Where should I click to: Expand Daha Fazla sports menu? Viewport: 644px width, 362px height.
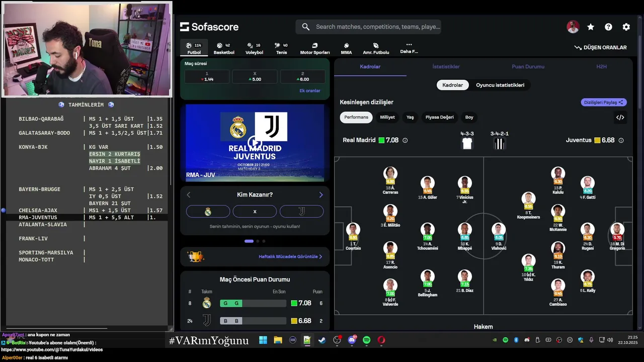(409, 48)
